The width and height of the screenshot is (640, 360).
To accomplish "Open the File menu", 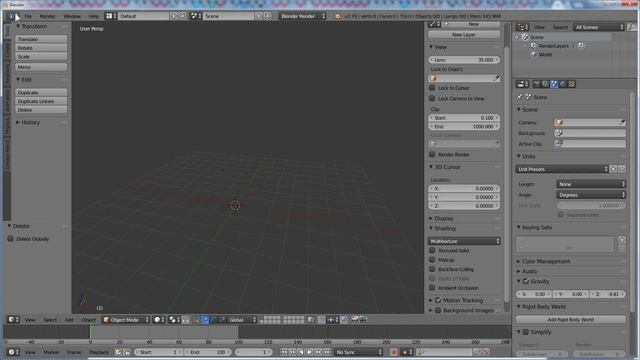I will coord(28,16).
